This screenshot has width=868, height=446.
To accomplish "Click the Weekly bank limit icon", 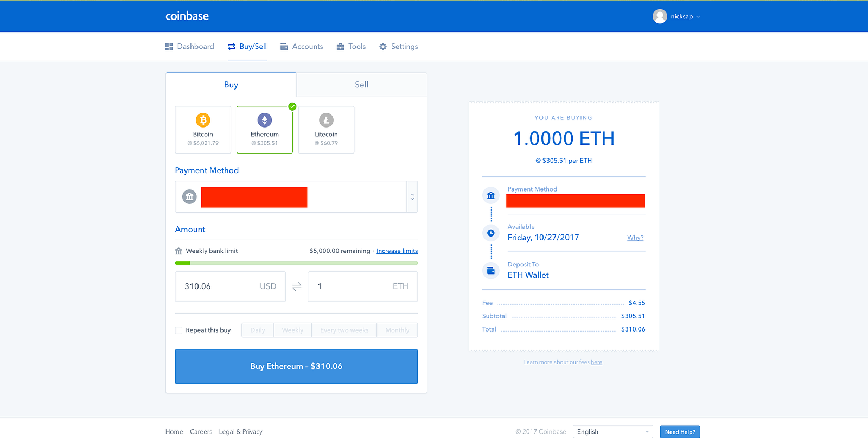I will pos(178,251).
